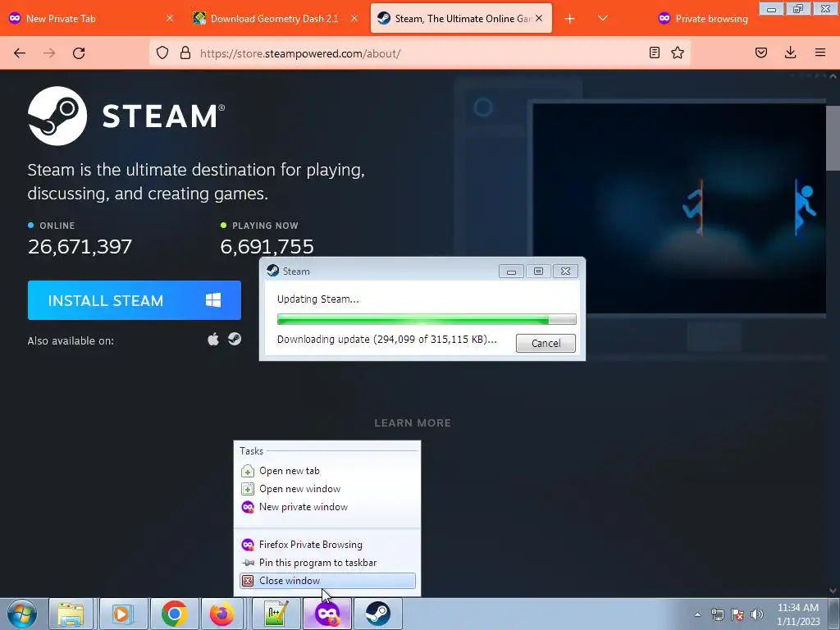Open the Firefox hamburger application menu
The height and width of the screenshot is (630, 840).
820,52
